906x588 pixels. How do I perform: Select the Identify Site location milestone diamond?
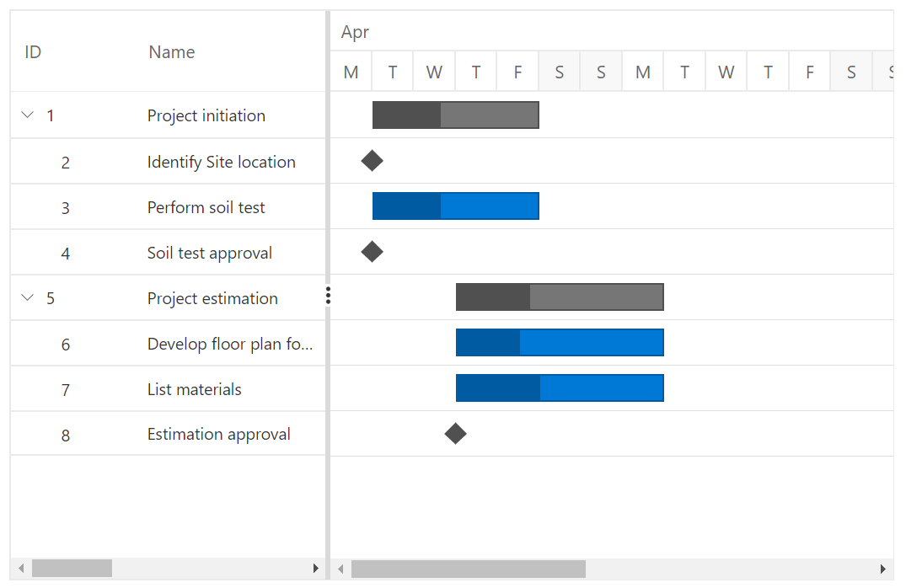pyautogui.click(x=372, y=160)
